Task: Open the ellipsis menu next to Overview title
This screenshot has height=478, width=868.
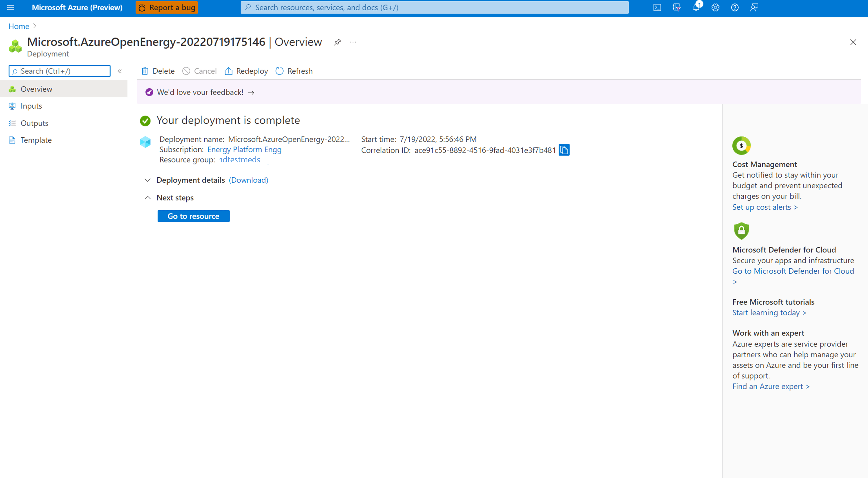Action: [x=353, y=42]
